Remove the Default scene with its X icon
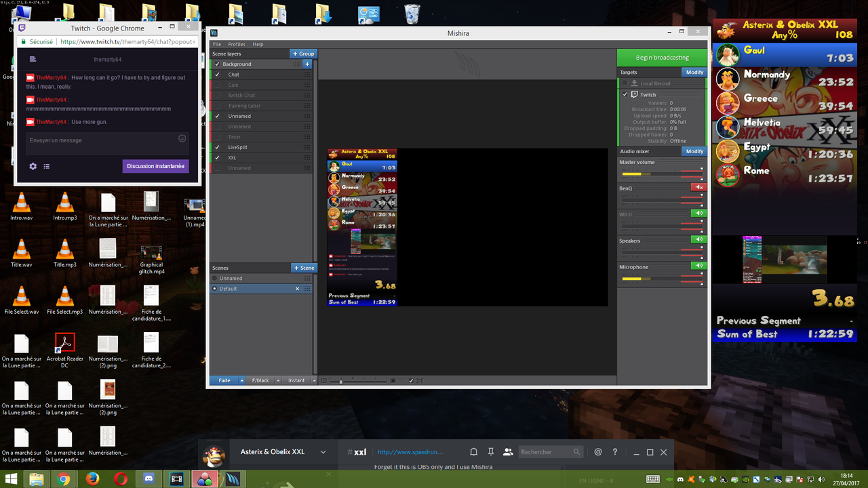 pyautogui.click(x=297, y=289)
